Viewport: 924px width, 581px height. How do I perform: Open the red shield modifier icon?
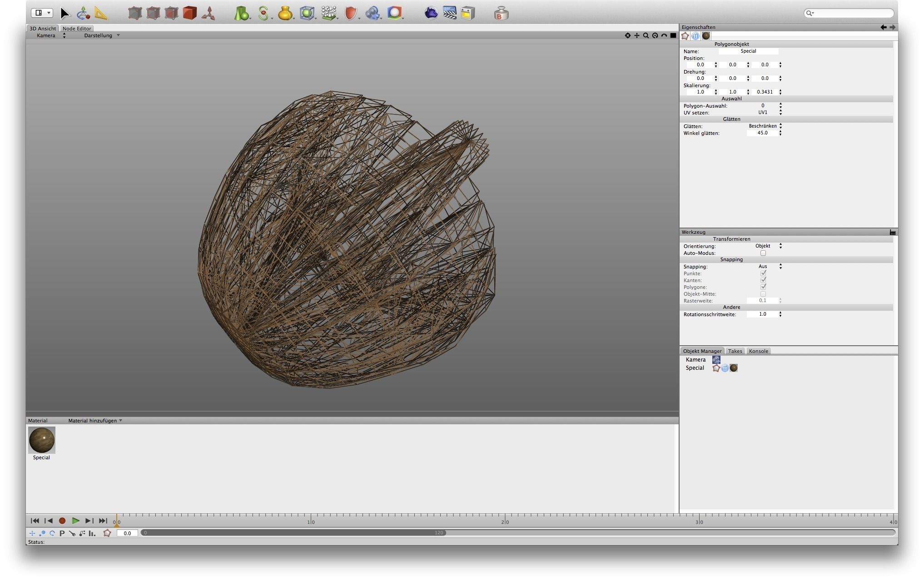(x=350, y=13)
